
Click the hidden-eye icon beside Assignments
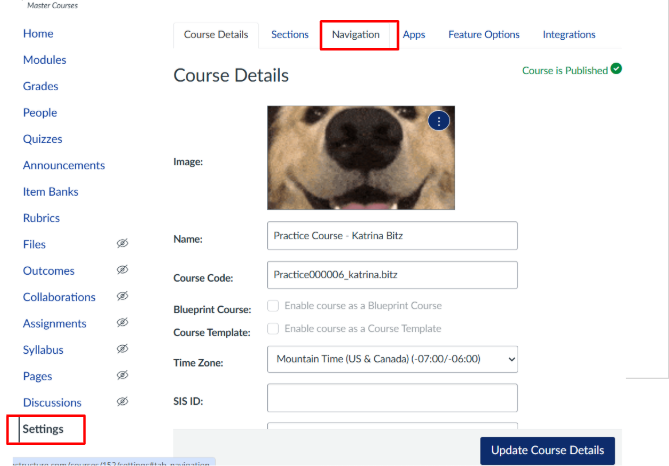(122, 323)
